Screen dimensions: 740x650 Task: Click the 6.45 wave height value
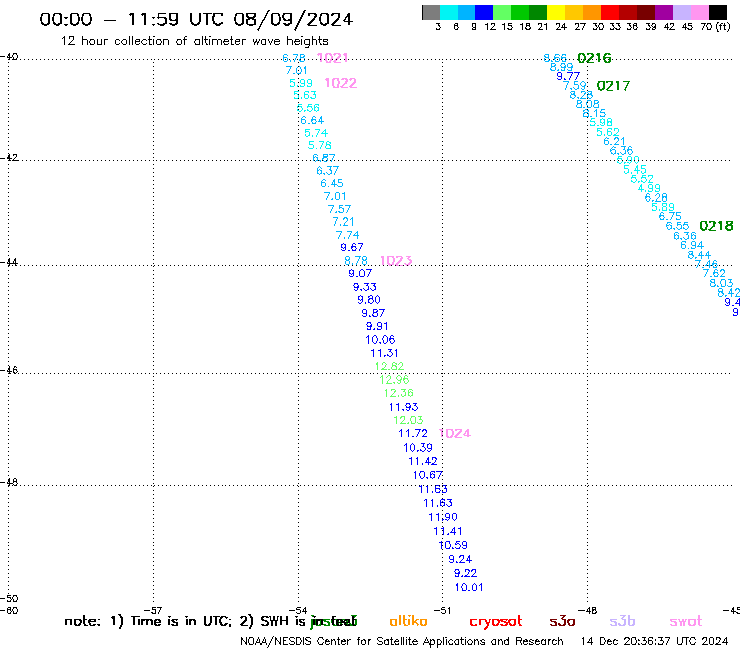click(x=332, y=183)
